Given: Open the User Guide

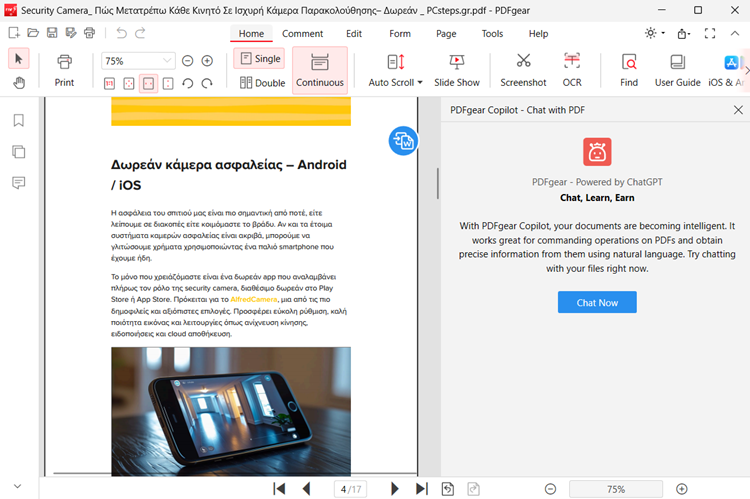Looking at the screenshot, I should point(677,70).
